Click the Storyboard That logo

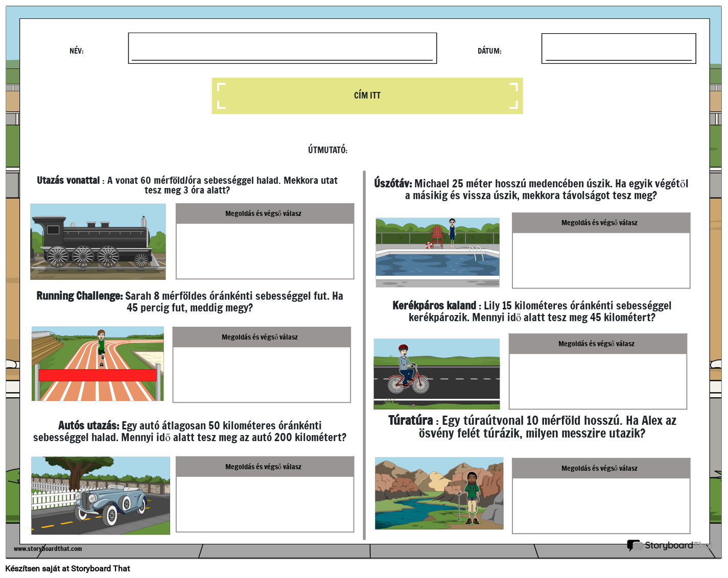coord(668,545)
